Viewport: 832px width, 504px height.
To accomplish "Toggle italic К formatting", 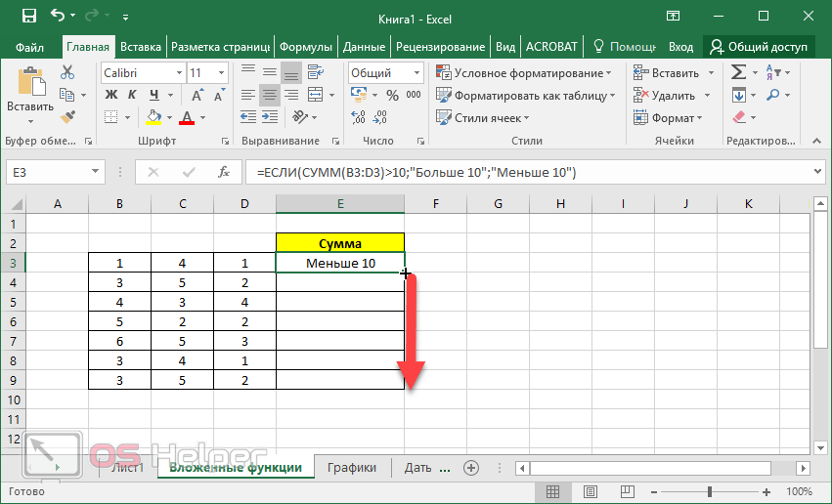I will 128,95.
